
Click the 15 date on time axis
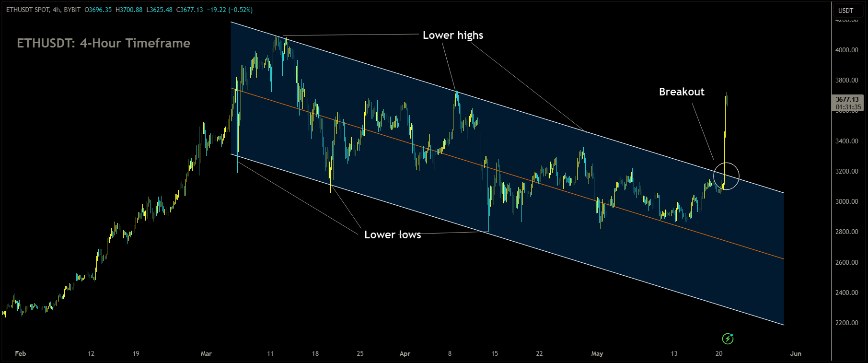(495, 353)
